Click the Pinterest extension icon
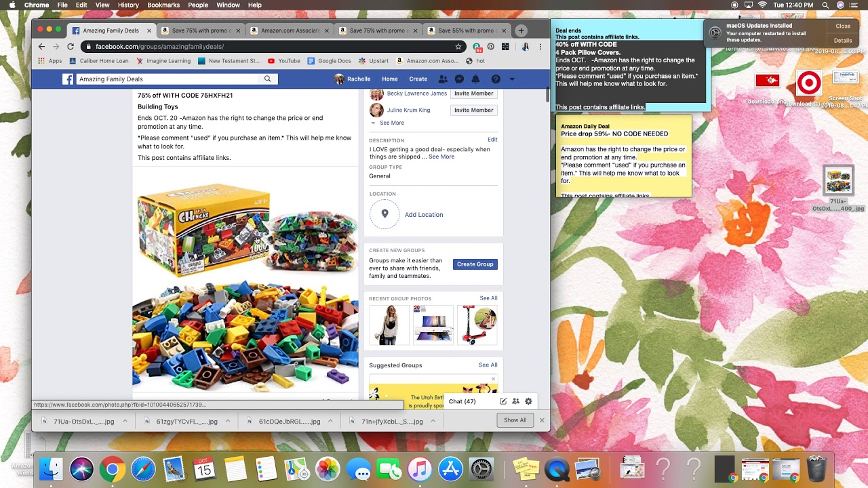Image resolution: width=868 pixels, height=488 pixels. (490, 47)
